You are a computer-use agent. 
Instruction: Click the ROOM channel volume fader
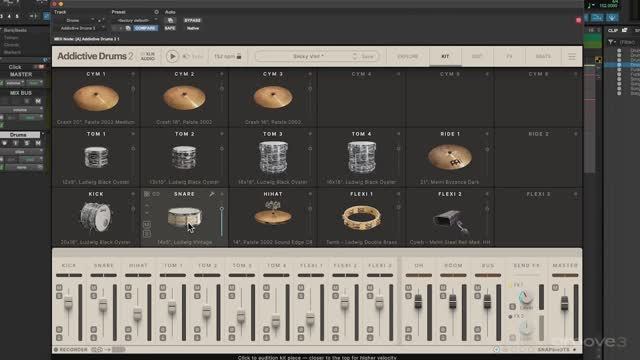click(453, 302)
